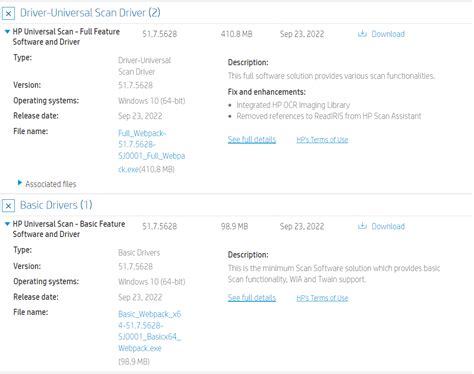Click HP Universal Scan - Basic Feature title
The height and width of the screenshot is (374, 474).
(69, 229)
